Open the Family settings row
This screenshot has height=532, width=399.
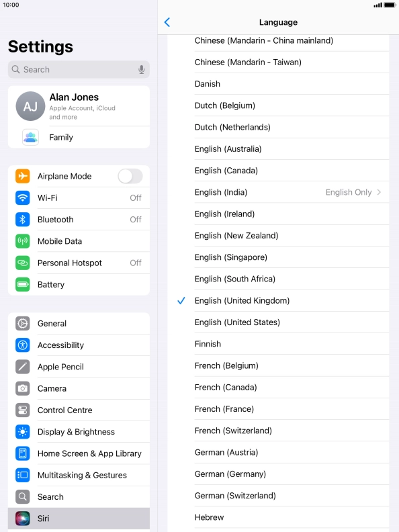tap(79, 138)
